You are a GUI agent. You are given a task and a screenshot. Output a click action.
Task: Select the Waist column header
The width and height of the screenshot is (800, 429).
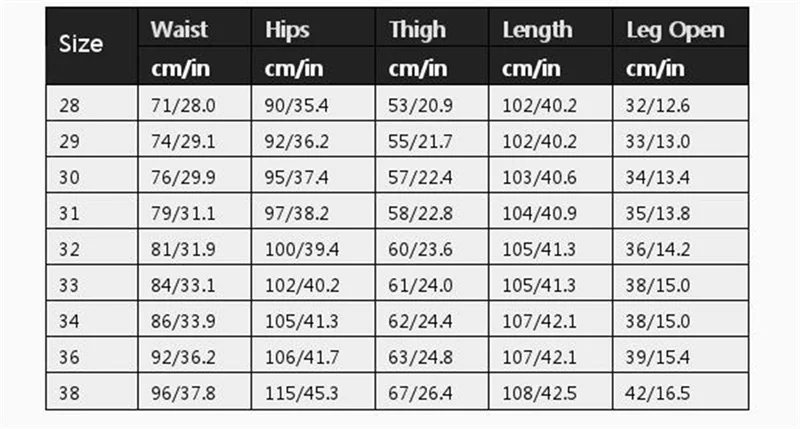[179, 29]
